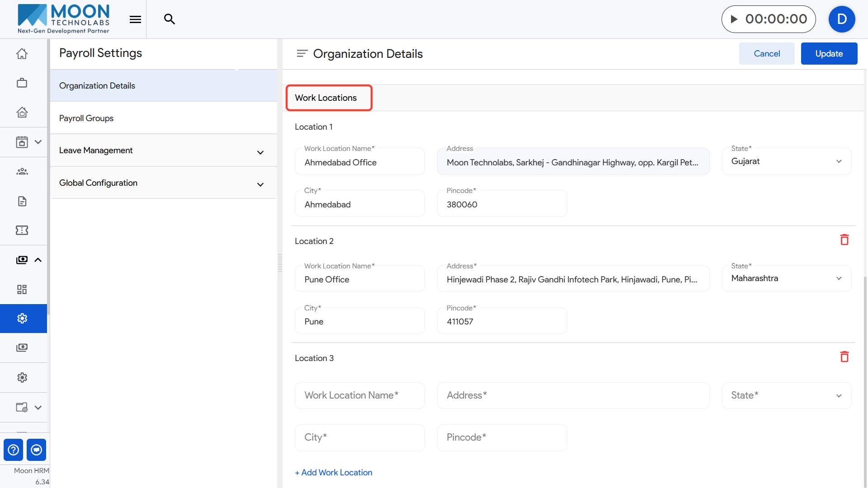Open the Location 3 State dropdown
The height and width of the screenshot is (488, 868).
click(787, 395)
